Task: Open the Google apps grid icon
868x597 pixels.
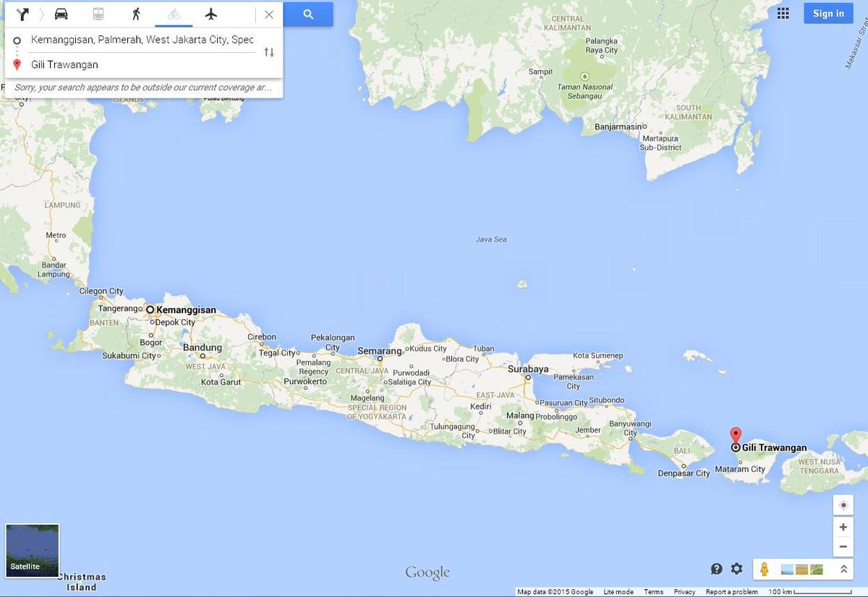Action: [782, 13]
